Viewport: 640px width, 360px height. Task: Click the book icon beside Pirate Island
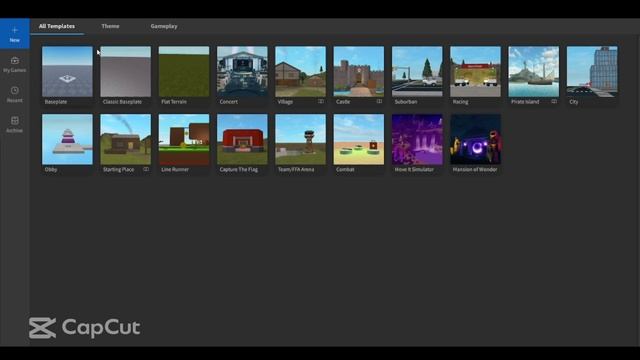[554, 101]
